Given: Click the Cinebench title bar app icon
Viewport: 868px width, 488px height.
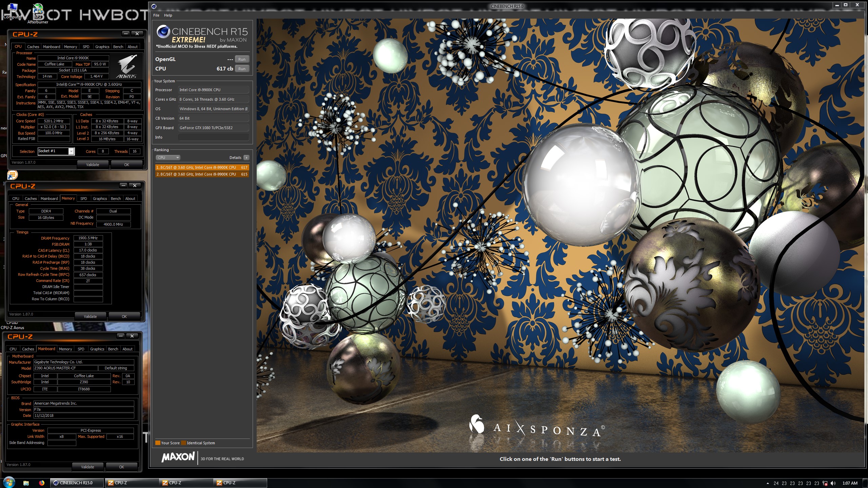Looking at the screenshot, I should 154,6.
